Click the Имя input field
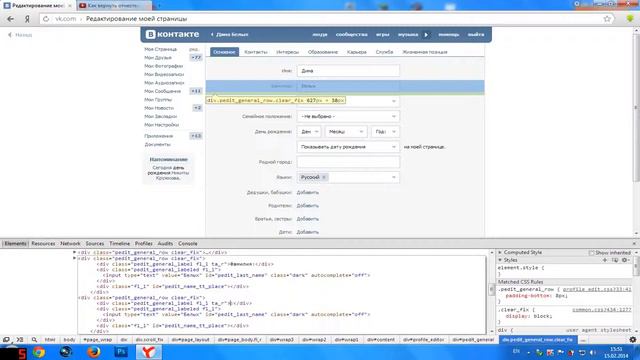This screenshot has height=360, width=640. click(348, 71)
